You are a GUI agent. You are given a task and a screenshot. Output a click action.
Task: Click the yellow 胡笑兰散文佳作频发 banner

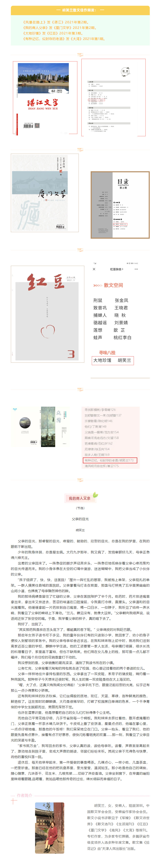pyautogui.click(x=80, y=10)
